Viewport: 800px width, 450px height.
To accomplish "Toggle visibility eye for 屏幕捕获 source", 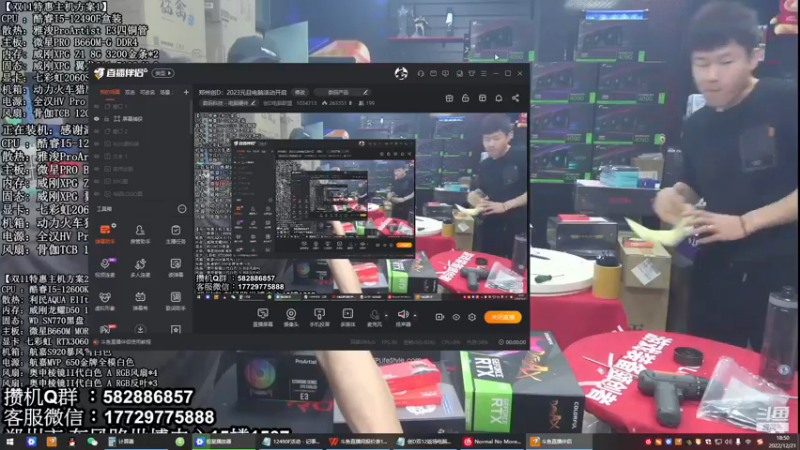I will (96, 119).
